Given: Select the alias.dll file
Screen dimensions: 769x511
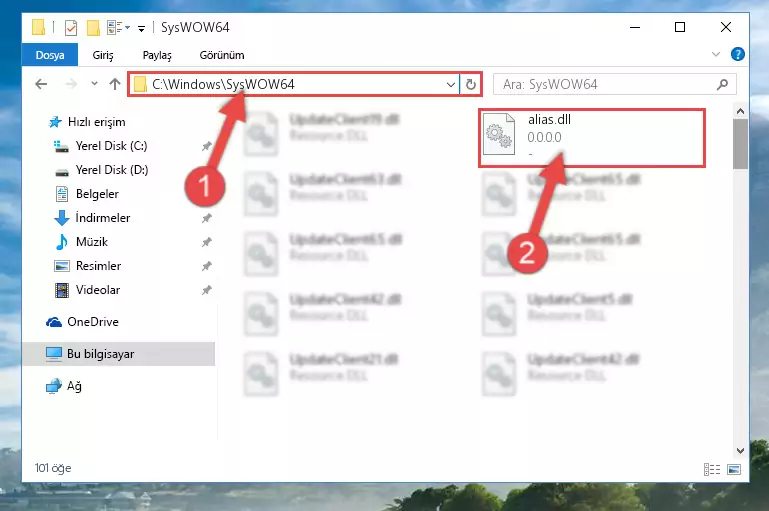Looking at the screenshot, I should pos(592,138).
